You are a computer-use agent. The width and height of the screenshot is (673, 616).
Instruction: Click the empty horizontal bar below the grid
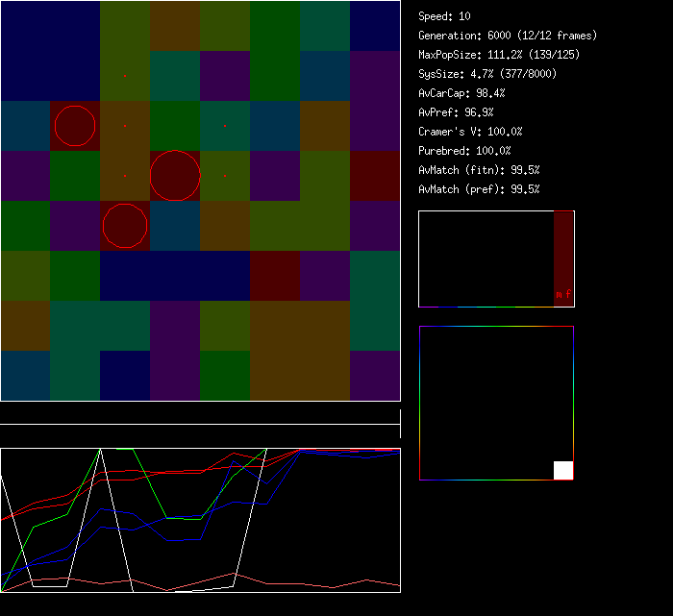(x=200, y=414)
